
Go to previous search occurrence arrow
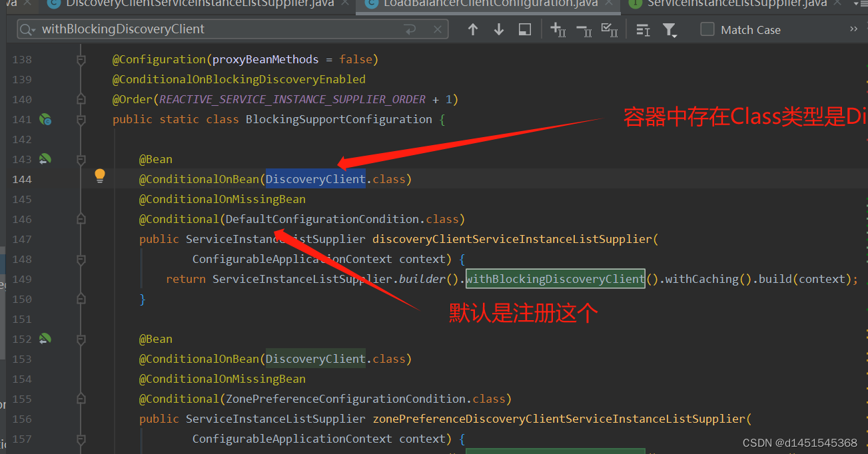(x=473, y=29)
